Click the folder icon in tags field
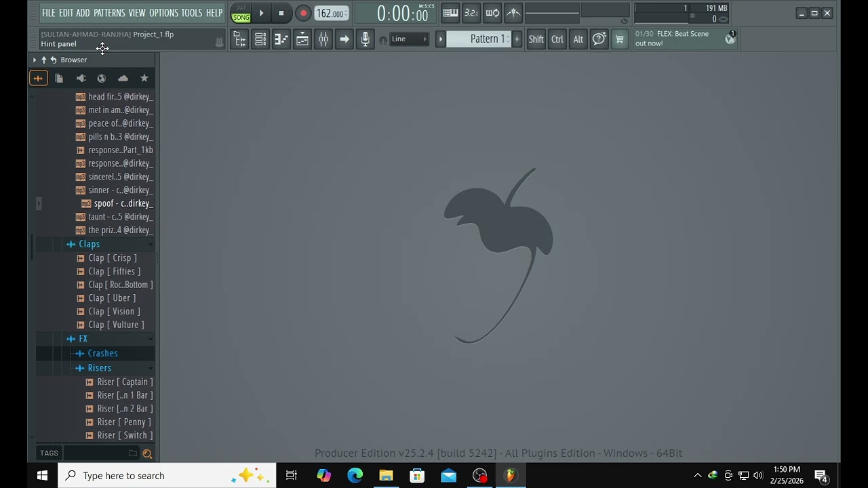This screenshot has width=868, height=488. click(133, 453)
